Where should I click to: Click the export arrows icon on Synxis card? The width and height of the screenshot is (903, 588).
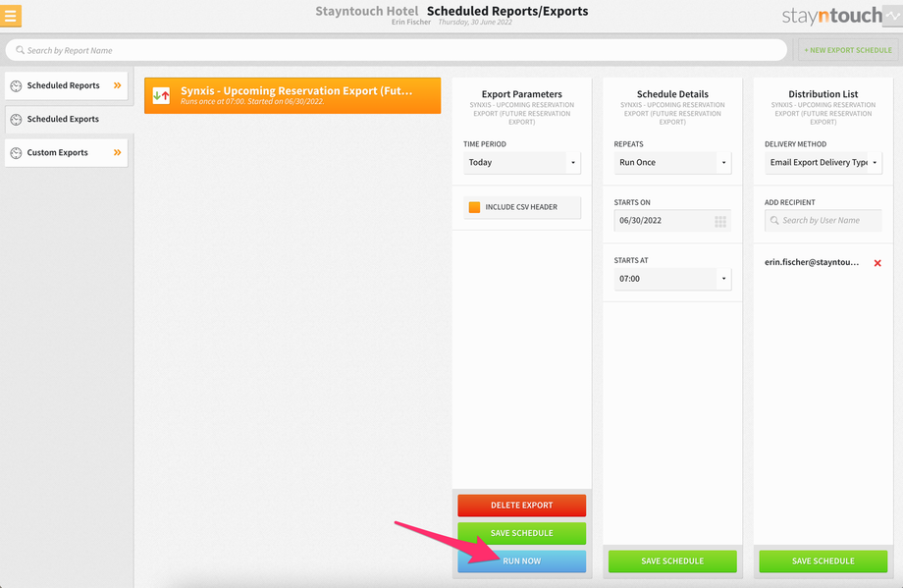click(161, 95)
